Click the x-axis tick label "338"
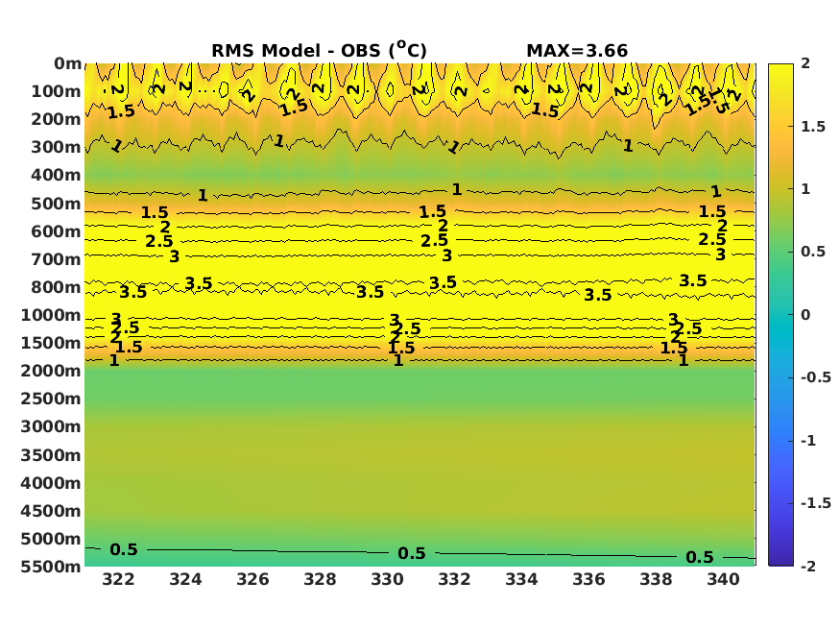This screenshot has height=630, width=840. tap(657, 580)
